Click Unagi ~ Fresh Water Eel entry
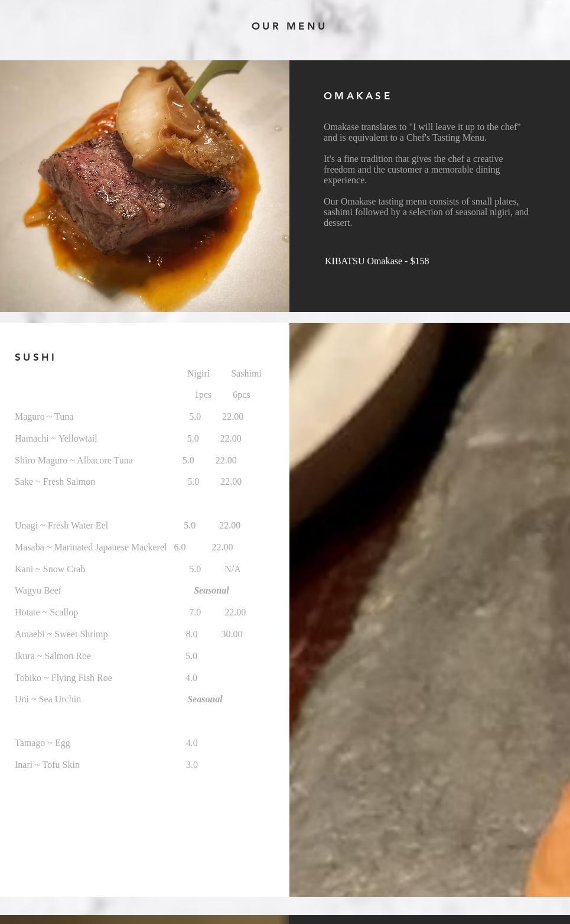Viewport: 570px width, 924px height. pos(61,526)
